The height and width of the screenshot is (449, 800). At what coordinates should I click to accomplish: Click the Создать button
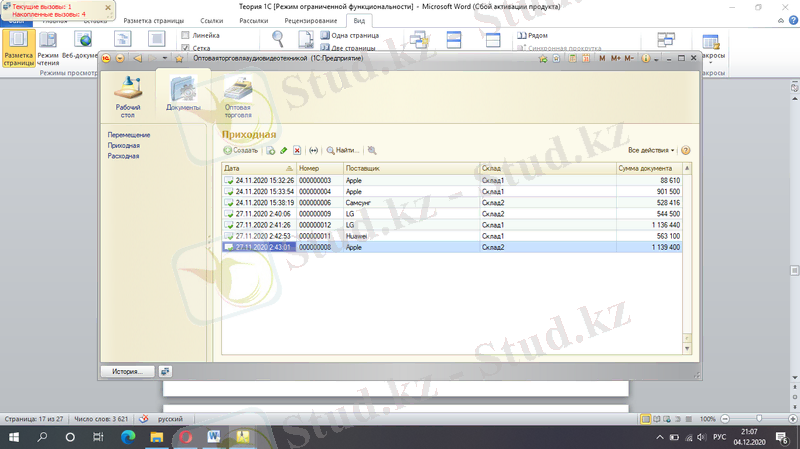[241, 151]
